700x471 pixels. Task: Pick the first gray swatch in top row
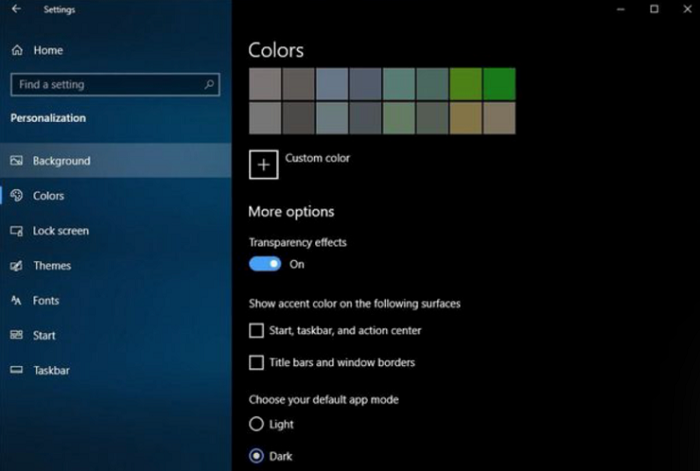265,84
